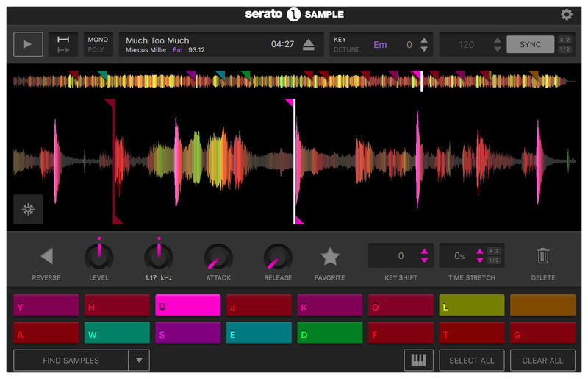Image resolution: width=588 pixels, height=379 pixels.
Task: Decrease KEY SHIFT with down arrow
Action: point(425,261)
